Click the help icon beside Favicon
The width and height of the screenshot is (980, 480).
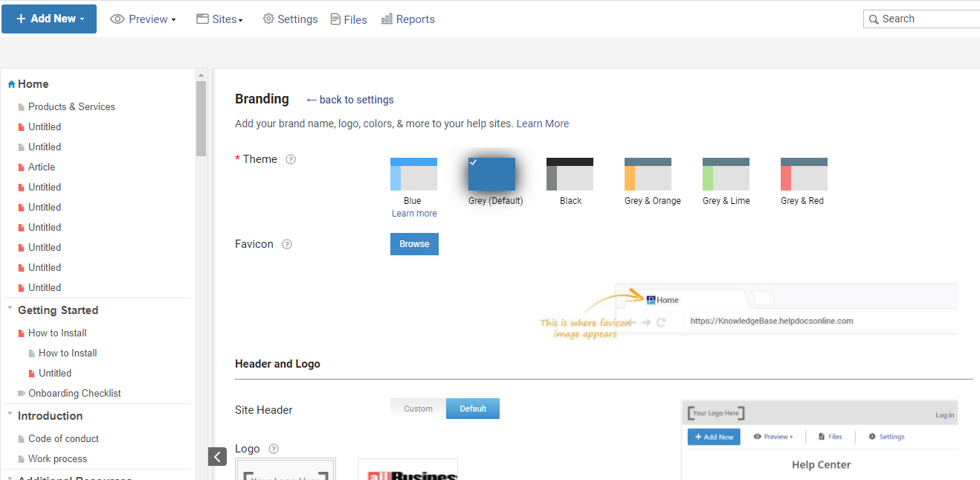pyautogui.click(x=287, y=244)
